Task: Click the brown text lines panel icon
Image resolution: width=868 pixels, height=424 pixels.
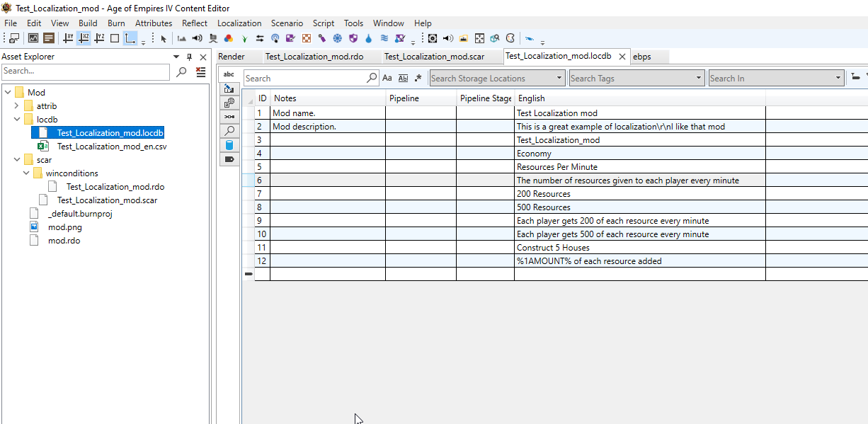Action: (49, 38)
